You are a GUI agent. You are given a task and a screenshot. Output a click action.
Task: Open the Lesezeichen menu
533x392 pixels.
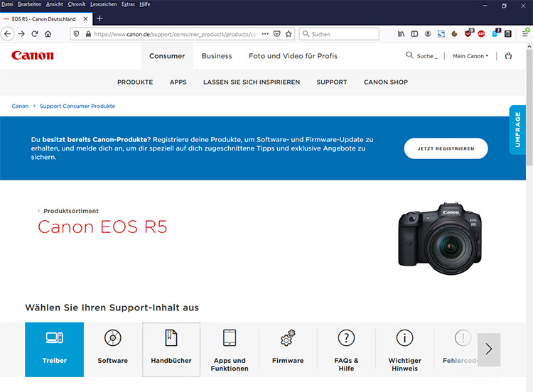pyautogui.click(x=102, y=4)
